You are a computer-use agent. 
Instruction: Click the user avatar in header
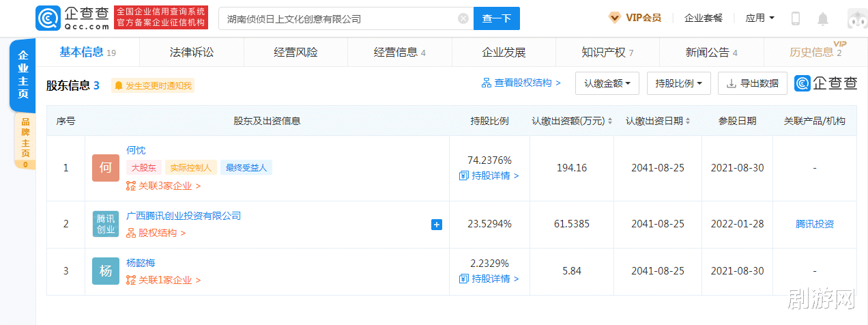click(x=857, y=18)
